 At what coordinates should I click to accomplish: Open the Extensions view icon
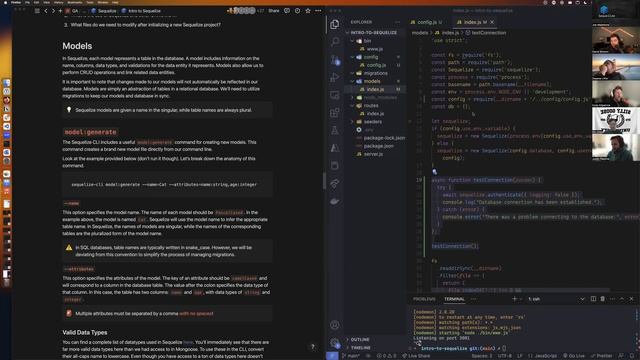pyautogui.click(x=335, y=113)
